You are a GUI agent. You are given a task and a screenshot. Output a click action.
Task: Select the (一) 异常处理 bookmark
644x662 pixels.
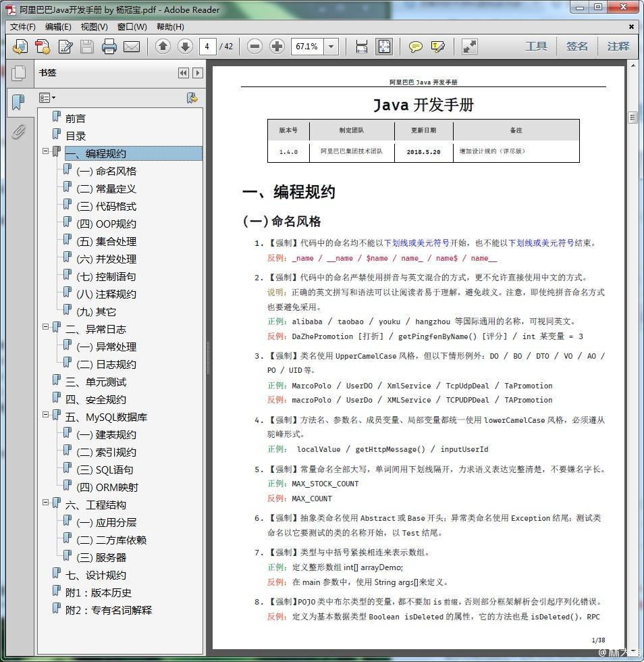[x=107, y=347]
